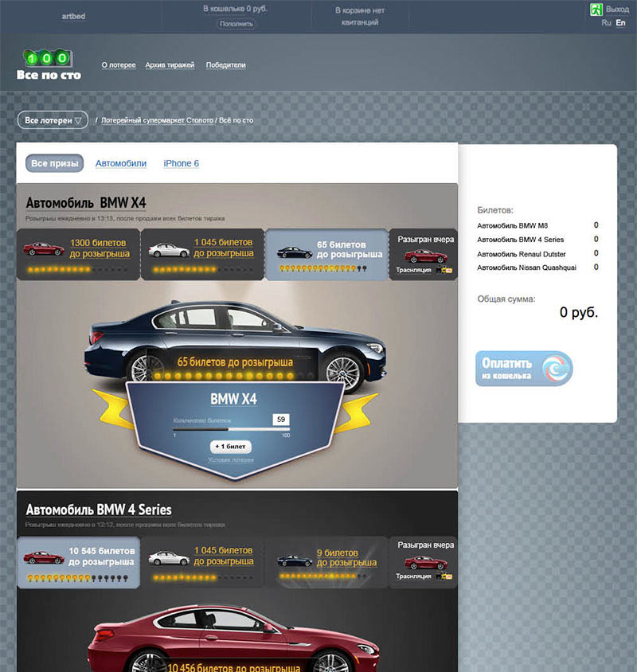Click the Оплатить из кошелька button
The image size is (637, 672).
(523, 369)
